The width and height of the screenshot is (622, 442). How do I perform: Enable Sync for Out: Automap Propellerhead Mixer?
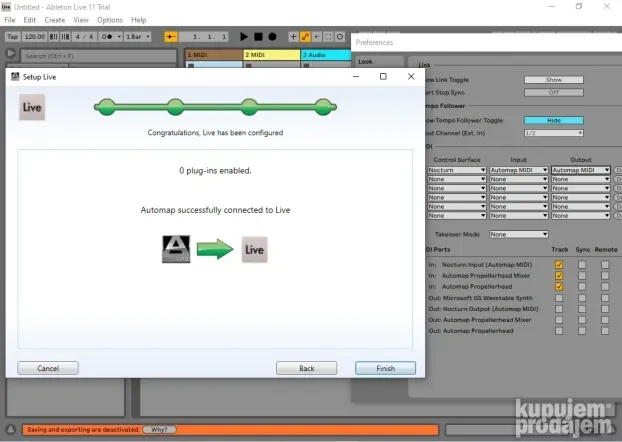click(582, 320)
